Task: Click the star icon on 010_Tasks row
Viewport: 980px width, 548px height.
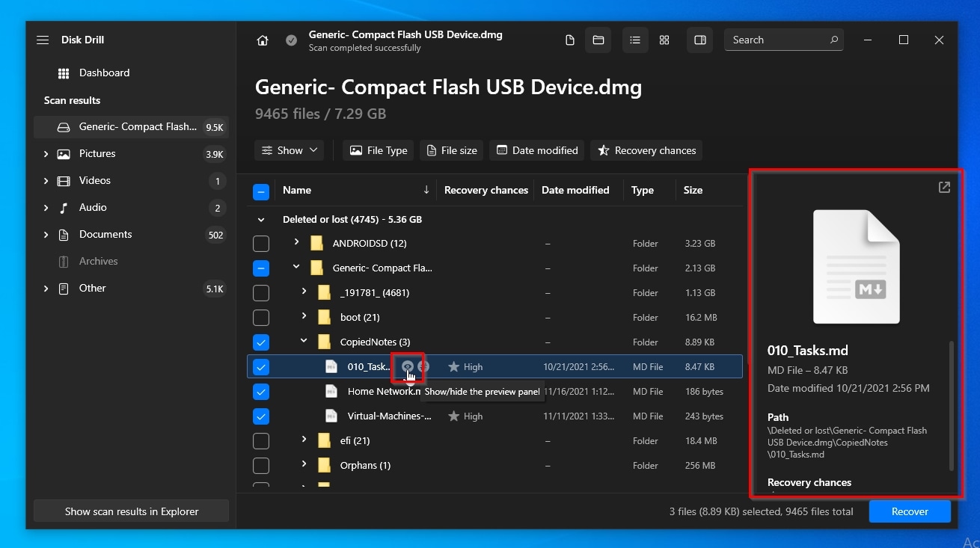Action: coord(453,367)
